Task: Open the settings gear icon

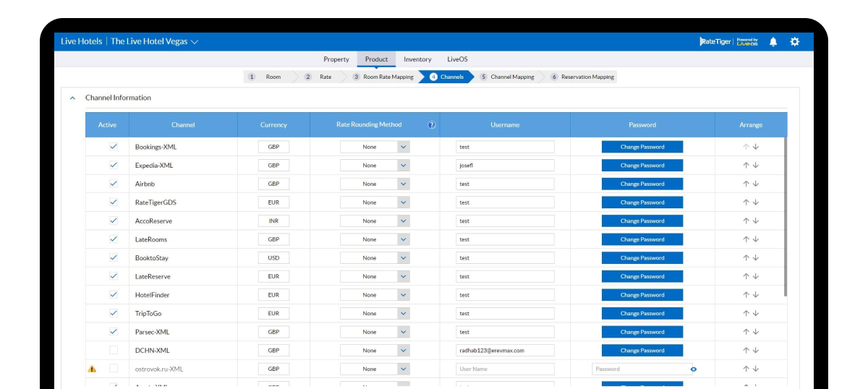Action: [795, 42]
